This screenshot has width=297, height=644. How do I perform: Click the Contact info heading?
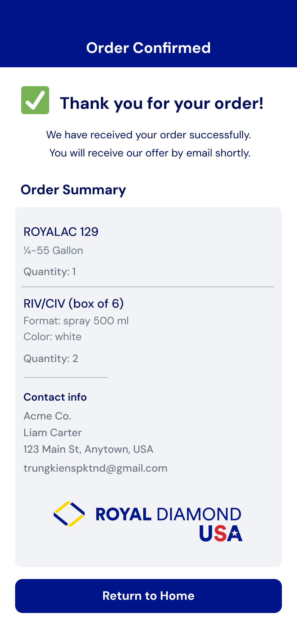tap(55, 397)
